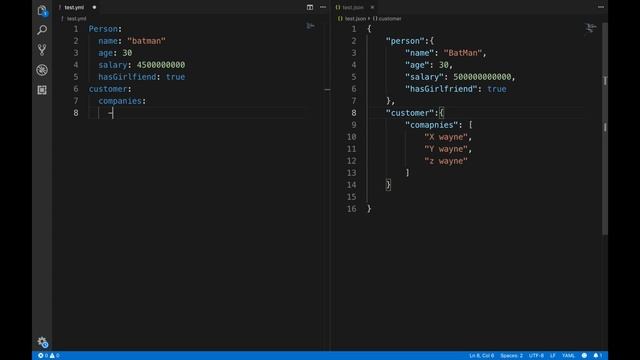The width and height of the screenshot is (640, 360).
Task: Open the Explorer view in activity bar
Action: pos(42,10)
